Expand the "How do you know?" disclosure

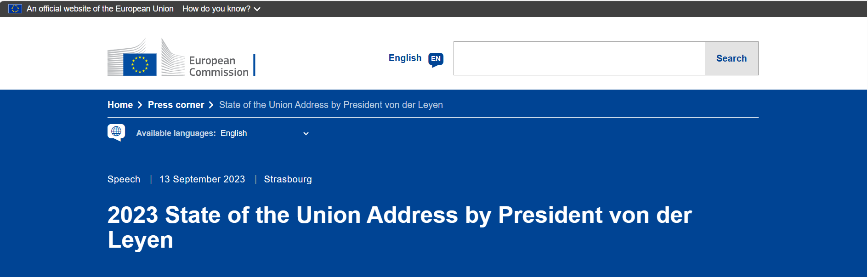point(216,9)
